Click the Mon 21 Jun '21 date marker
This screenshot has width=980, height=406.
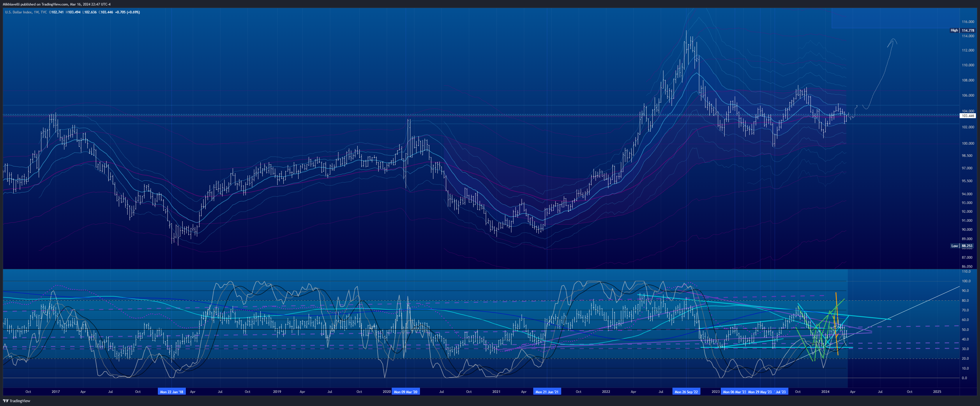(547, 391)
